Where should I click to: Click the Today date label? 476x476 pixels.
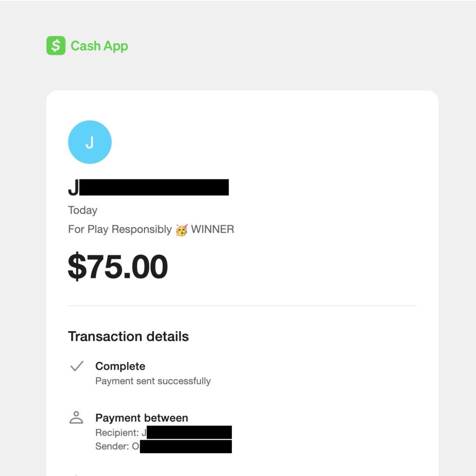(x=83, y=210)
